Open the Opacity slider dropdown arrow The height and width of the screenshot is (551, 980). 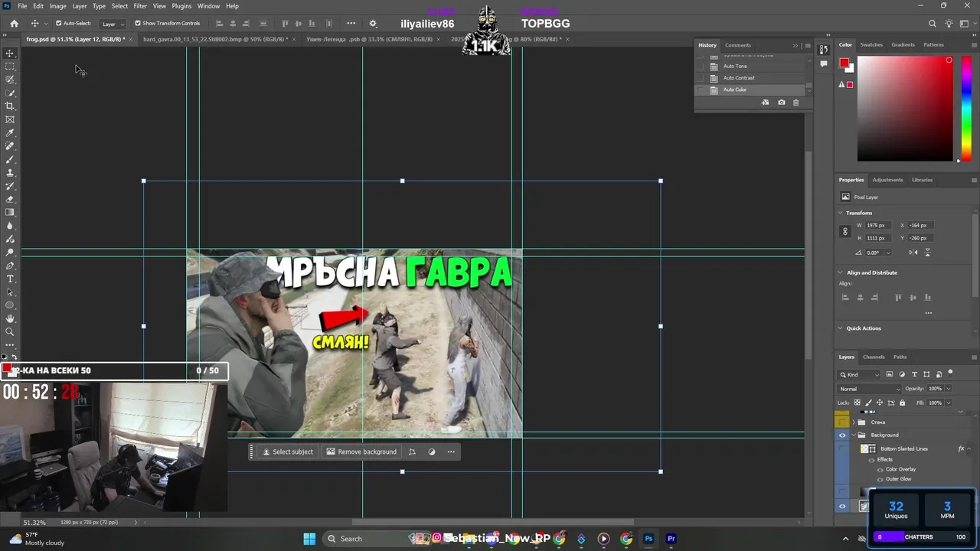click(948, 389)
